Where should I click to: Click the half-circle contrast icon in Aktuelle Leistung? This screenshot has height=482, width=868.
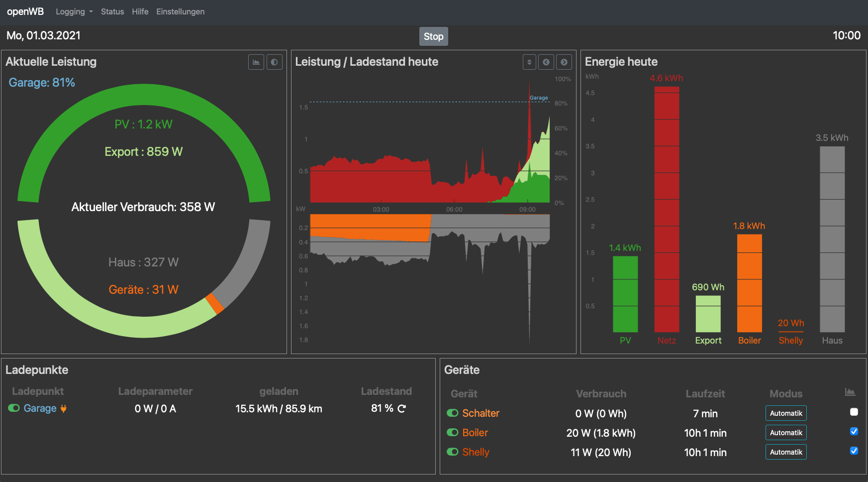coord(274,62)
